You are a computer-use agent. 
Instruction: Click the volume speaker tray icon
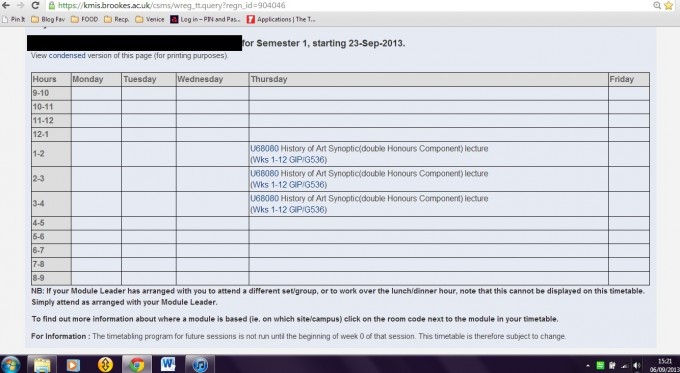point(636,365)
